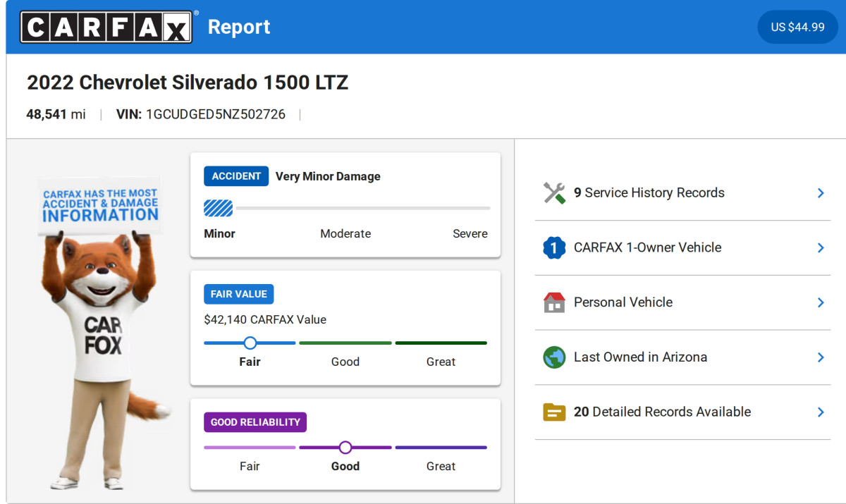Click the wrench service history icon
846x504 pixels.
pyautogui.click(x=554, y=193)
